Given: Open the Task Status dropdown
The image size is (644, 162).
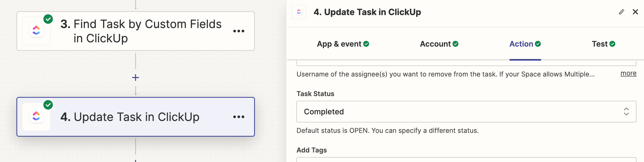Looking at the screenshot, I should (x=461, y=111).
